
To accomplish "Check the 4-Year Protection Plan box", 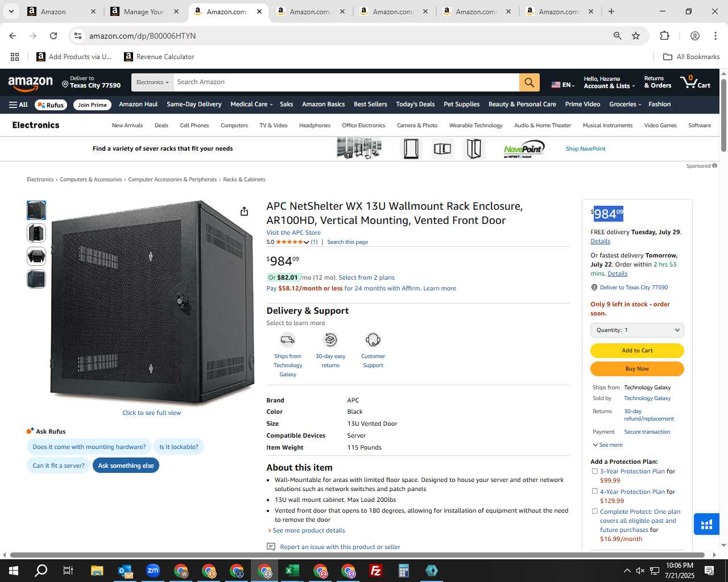I will click(x=595, y=491).
